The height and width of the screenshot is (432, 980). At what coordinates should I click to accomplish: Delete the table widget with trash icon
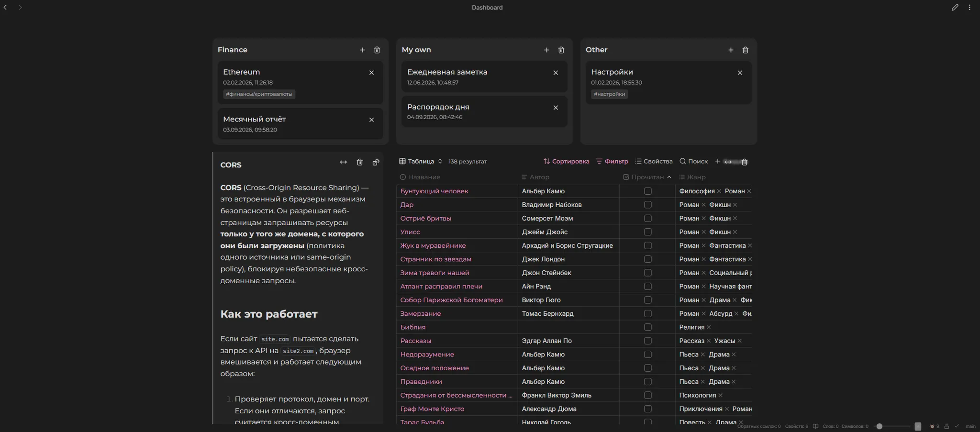745,162
